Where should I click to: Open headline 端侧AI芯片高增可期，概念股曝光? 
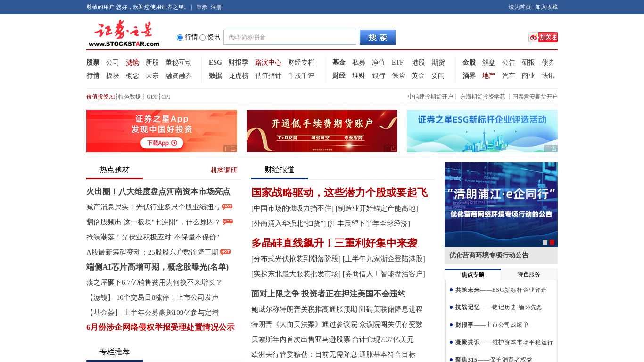click(157, 267)
